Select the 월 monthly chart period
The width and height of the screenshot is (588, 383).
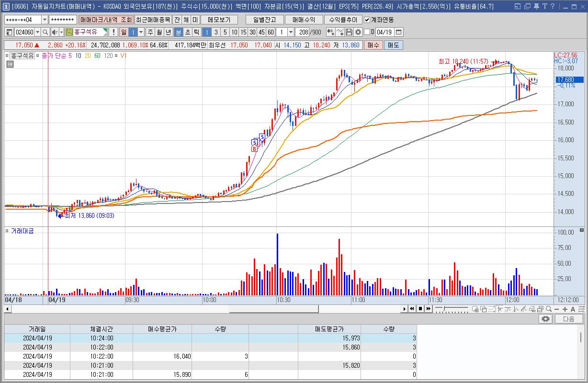(x=159, y=32)
